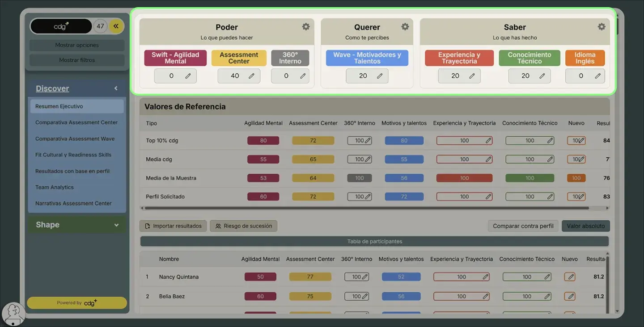The height and width of the screenshot is (327, 644).
Task: Edit the Wave - Motivadores y Talentos weight pencil
Action: (380, 76)
